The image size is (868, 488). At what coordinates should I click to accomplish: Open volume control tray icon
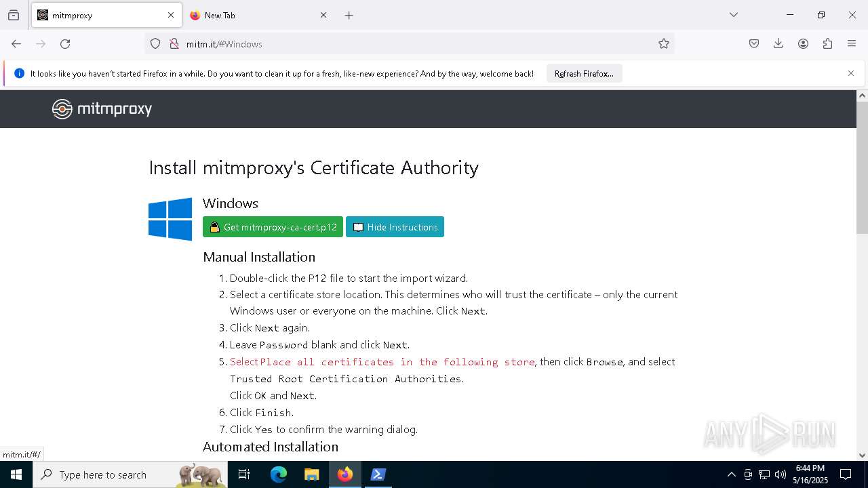point(781,474)
